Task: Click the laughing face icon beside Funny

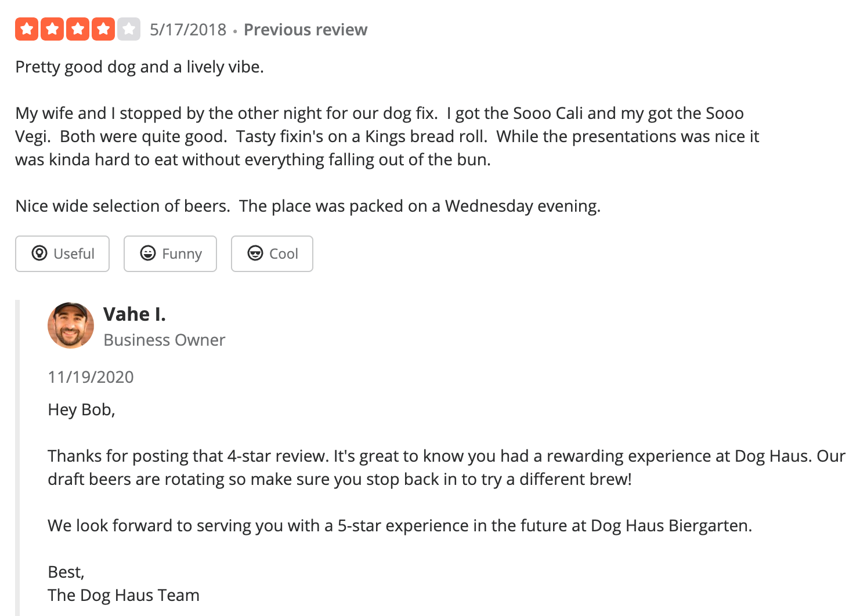Action: 148,253
